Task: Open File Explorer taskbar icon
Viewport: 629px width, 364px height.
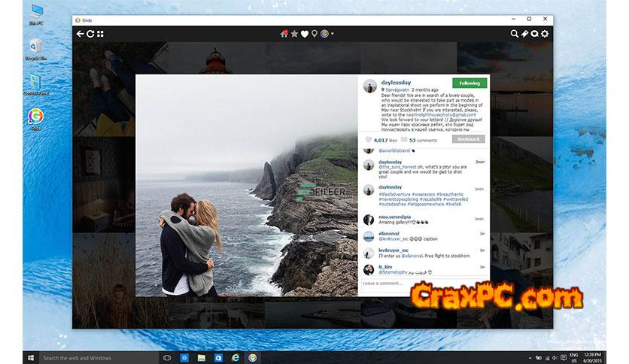Action: 202,357
